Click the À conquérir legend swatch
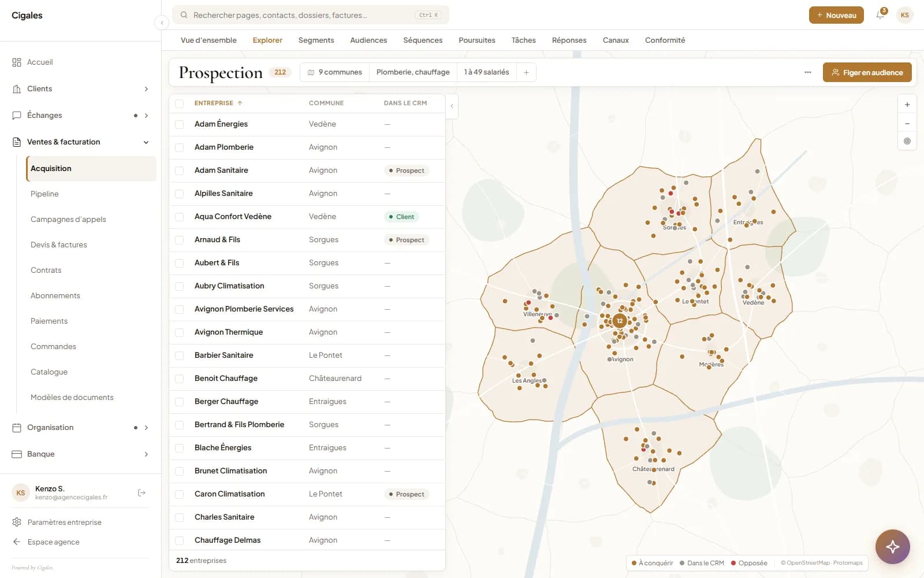Viewport: 924px width, 578px height. coord(634,563)
